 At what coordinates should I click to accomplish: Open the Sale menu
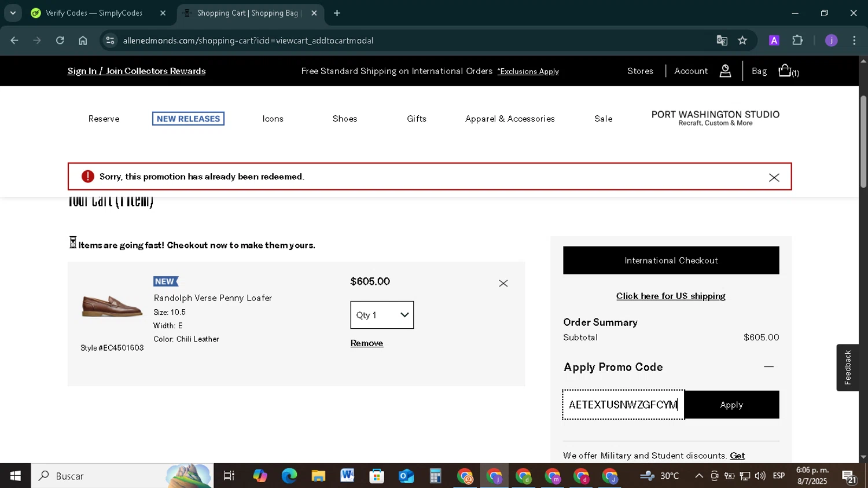pos(603,119)
